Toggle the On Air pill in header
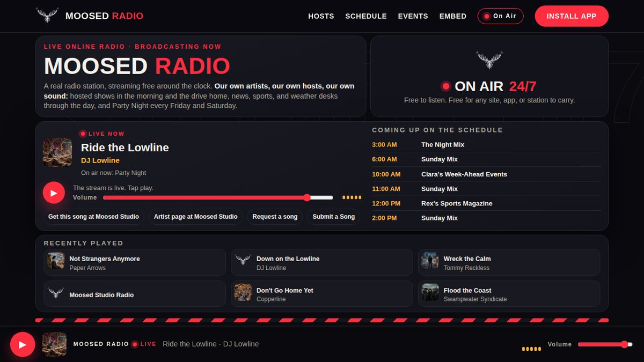Image resolution: width=644 pixels, height=362 pixels. 500,16
